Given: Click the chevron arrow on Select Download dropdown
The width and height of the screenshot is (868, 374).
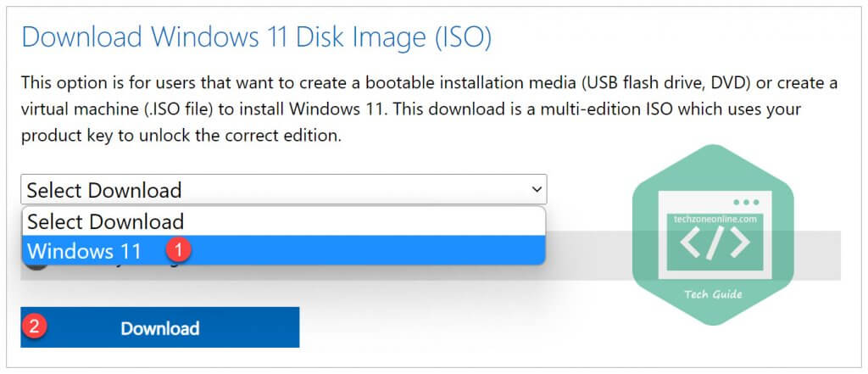Looking at the screenshot, I should click(x=537, y=189).
